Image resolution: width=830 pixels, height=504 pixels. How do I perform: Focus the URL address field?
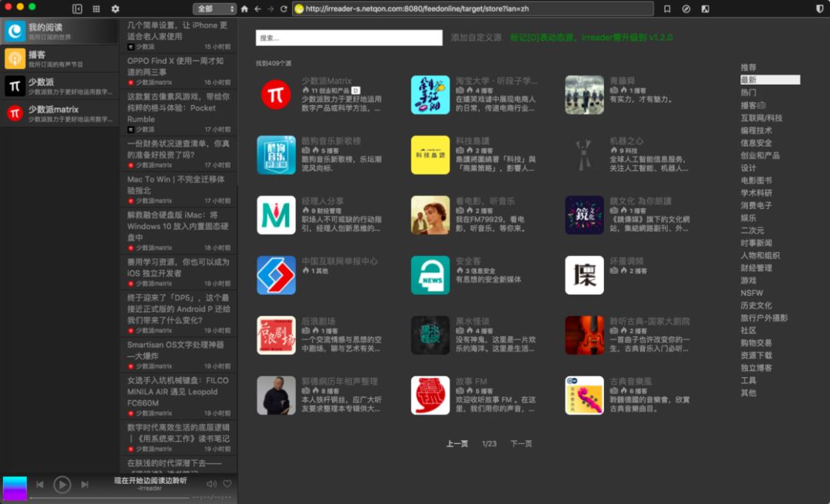473,9
